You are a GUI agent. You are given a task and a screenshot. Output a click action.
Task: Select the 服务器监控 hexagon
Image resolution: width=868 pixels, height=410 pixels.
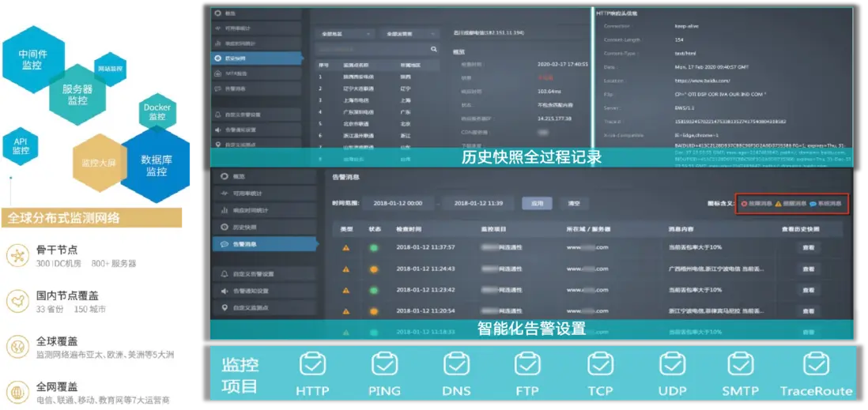pyautogui.click(x=77, y=95)
